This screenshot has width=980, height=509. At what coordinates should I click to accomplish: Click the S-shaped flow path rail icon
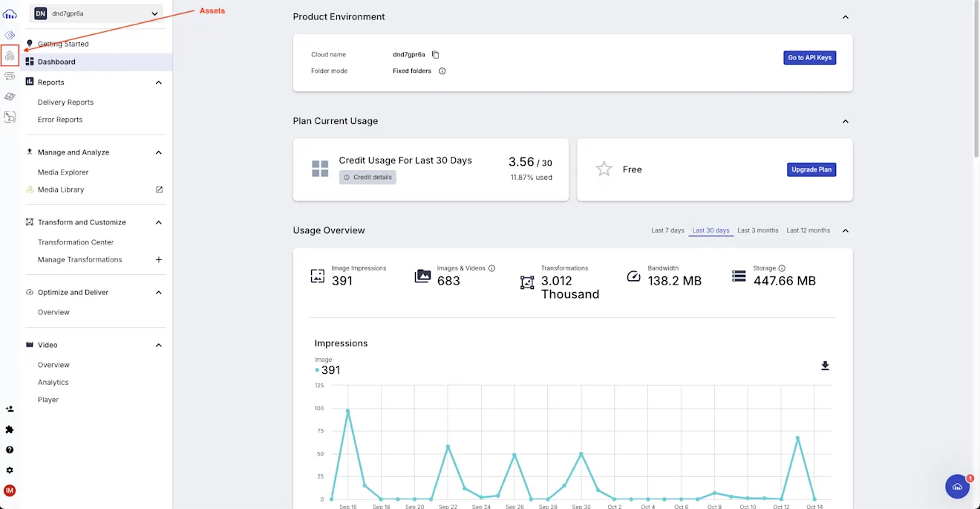point(10,76)
